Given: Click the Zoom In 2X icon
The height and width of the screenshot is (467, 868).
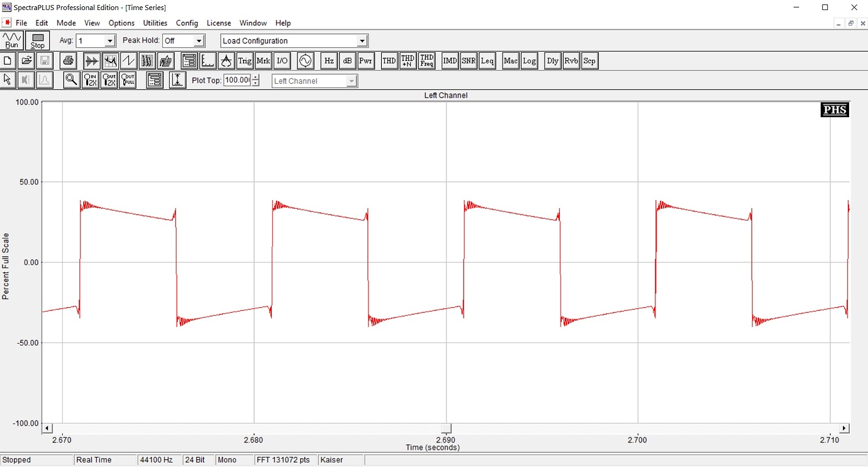Looking at the screenshot, I should click(91, 80).
